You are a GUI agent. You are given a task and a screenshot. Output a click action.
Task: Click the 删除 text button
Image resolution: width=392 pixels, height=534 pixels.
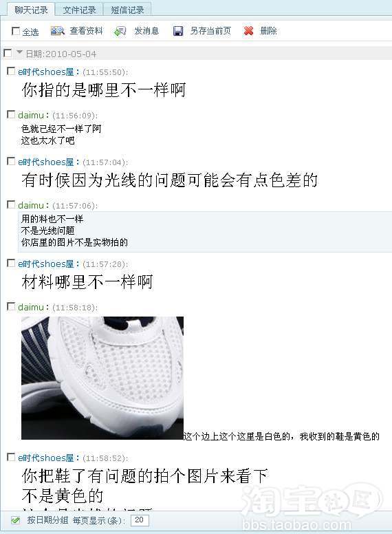click(x=268, y=31)
